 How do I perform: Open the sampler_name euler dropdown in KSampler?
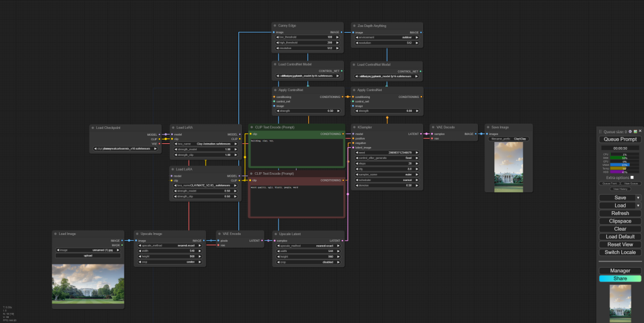(x=387, y=175)
